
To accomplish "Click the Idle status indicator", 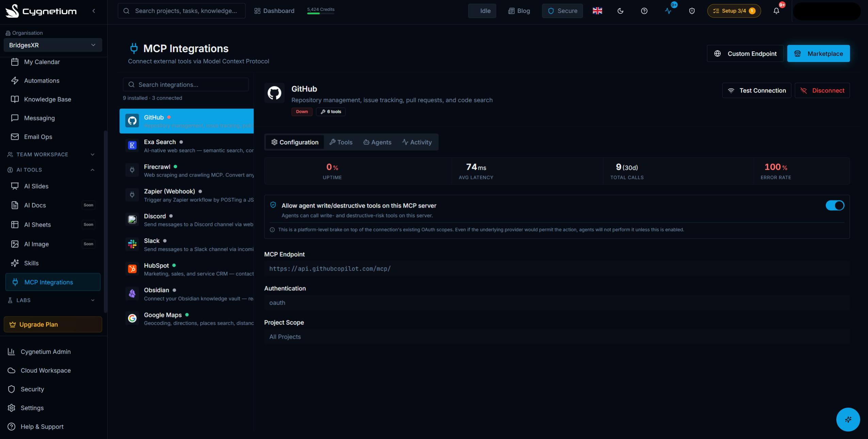I will coord(482,11).
